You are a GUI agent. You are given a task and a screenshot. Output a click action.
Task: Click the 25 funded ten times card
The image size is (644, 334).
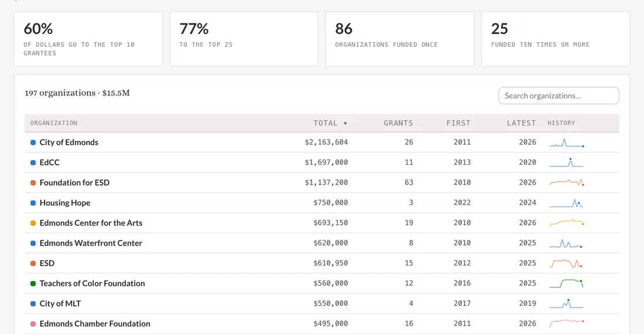click(555, 39)
